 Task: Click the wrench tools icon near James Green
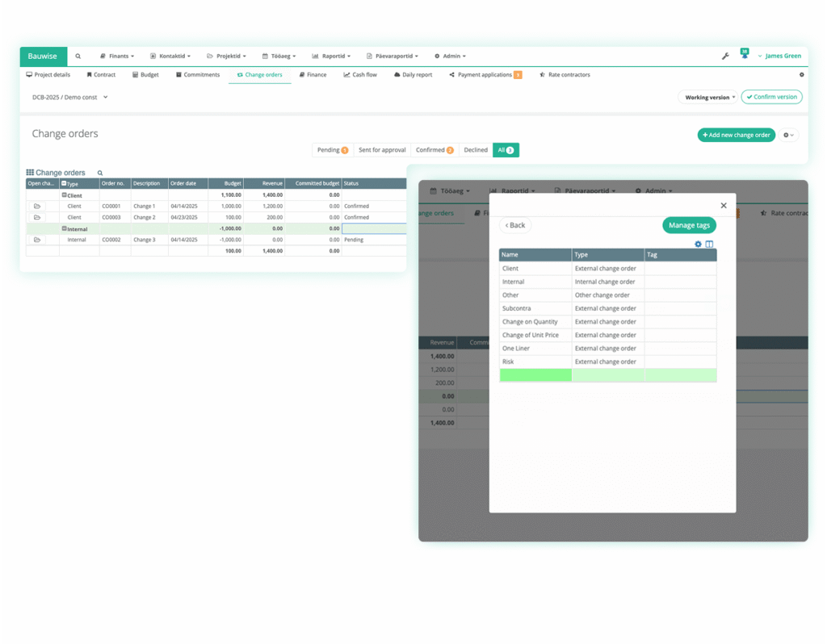pyautogui.click(x=725, y=56)
